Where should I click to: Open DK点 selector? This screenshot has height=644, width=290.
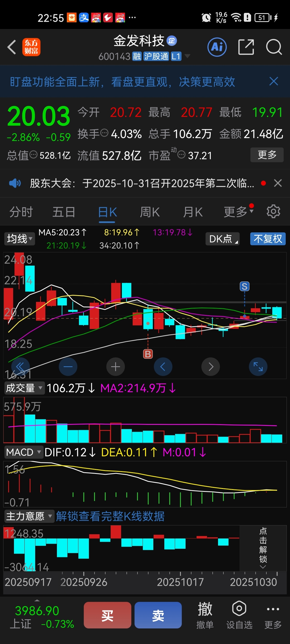223,239
